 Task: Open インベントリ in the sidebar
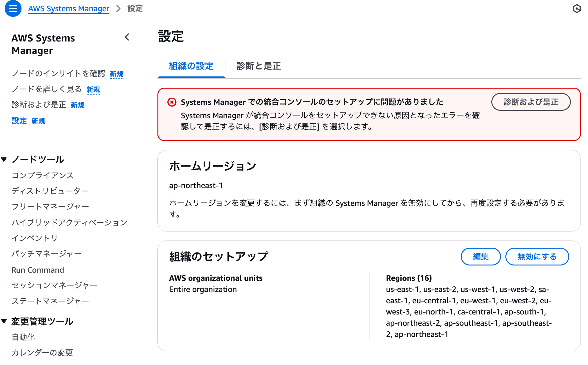click(x=35, y=238)
